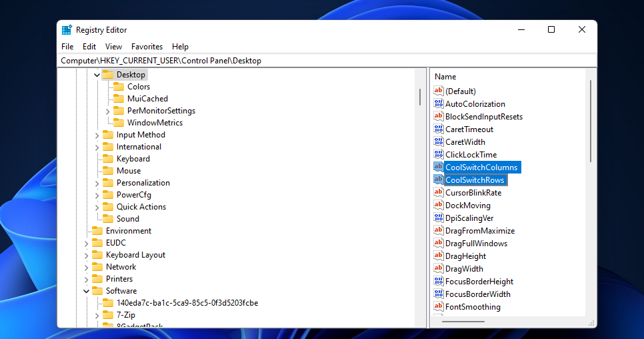Click the values pane horizontal scrollbar thumb

[x=463, y=322]
